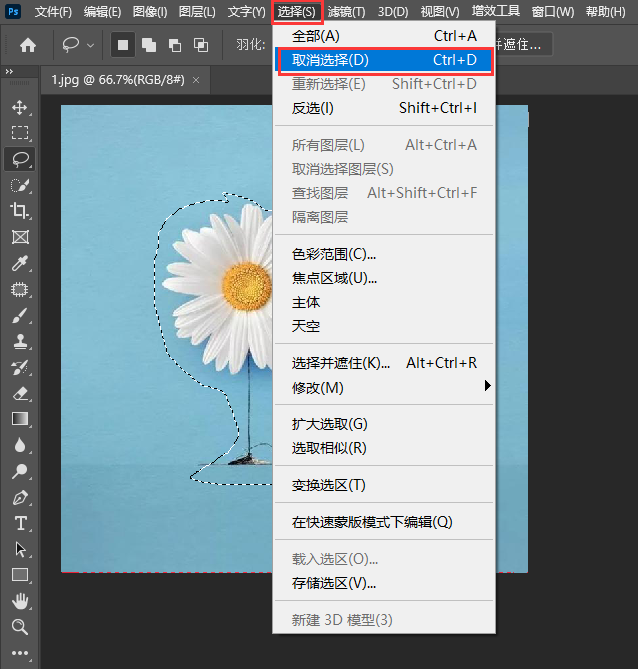Choose 天空 select sky
The width and height of the screenshot is (638, 669).
coord(384,326)
